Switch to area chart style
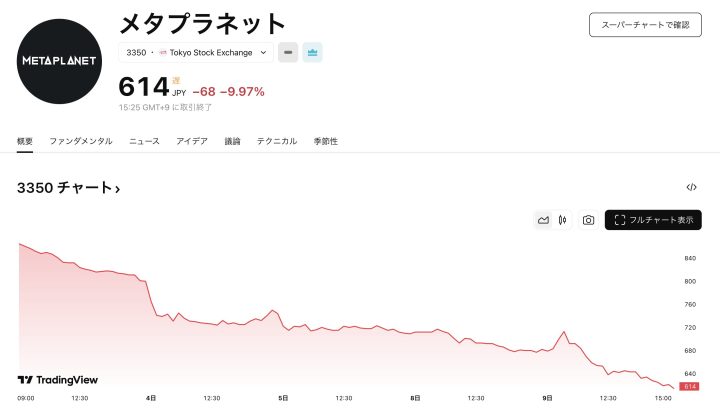 (x=543, y=220)
